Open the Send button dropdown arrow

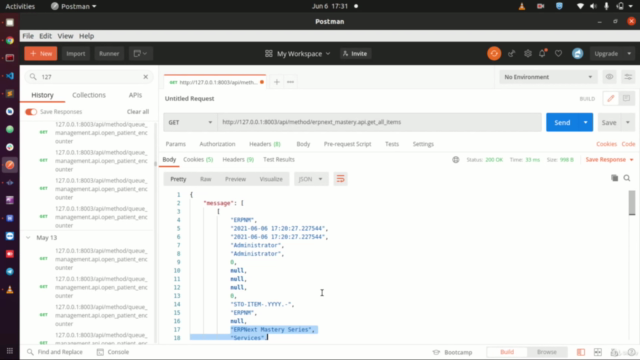585,122
